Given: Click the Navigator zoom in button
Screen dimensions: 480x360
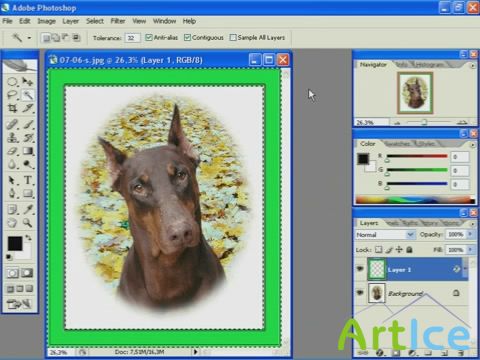Looking at the screenshot, I should tap(462, 122).
